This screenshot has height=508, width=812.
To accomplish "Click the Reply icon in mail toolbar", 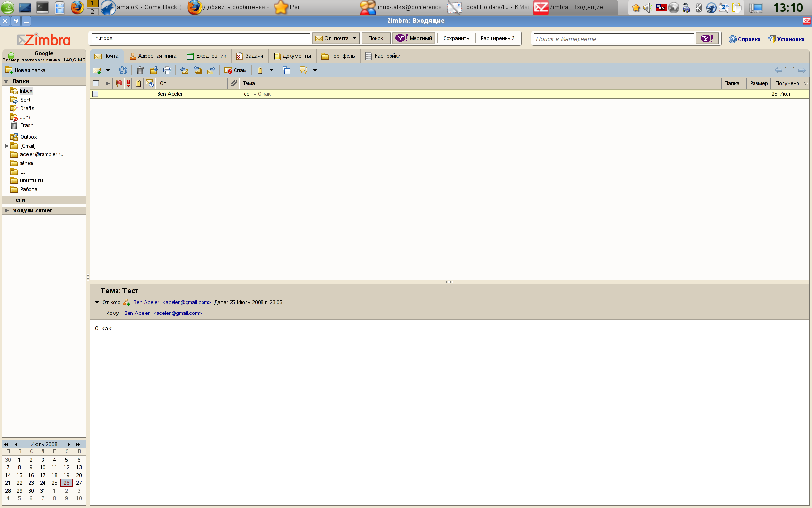I will click(184, 70).
